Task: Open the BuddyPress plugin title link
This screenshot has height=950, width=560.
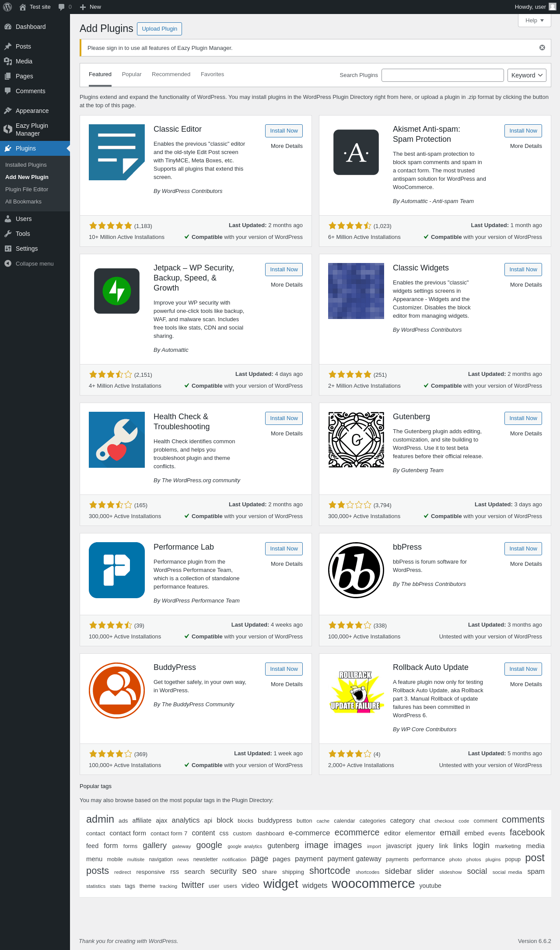Action: 175,667
